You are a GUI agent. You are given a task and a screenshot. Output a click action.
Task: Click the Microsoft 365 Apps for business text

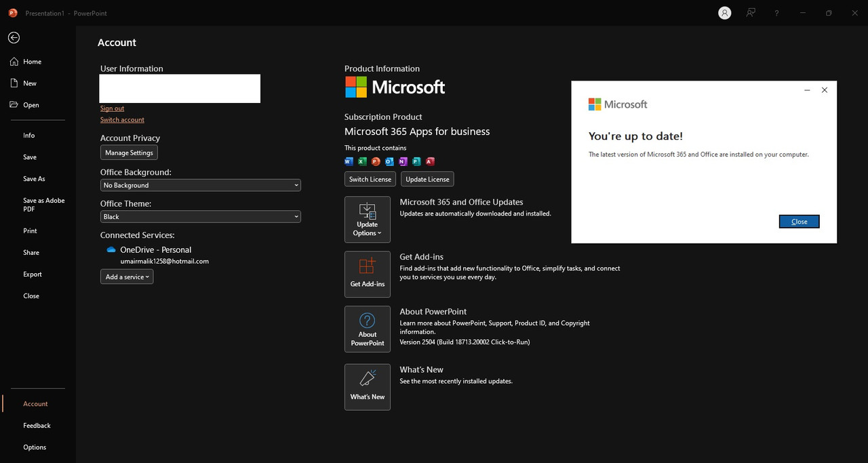pyautogui.click(x=417, y=132)
